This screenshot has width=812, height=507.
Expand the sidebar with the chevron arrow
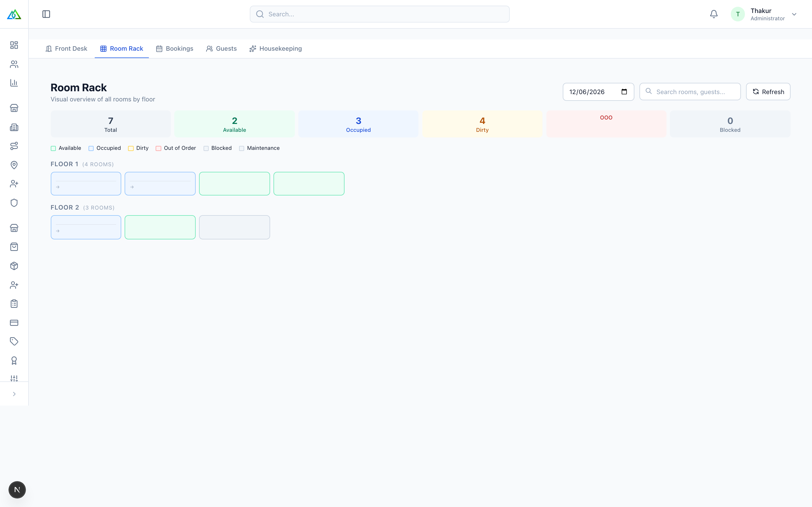[x=14, y=394]
